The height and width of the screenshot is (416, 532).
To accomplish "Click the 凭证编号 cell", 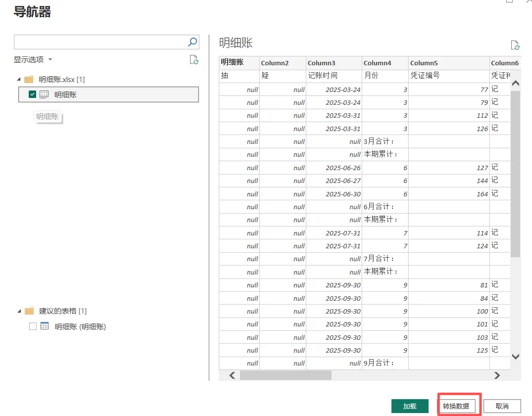I will tap(449, 76).
